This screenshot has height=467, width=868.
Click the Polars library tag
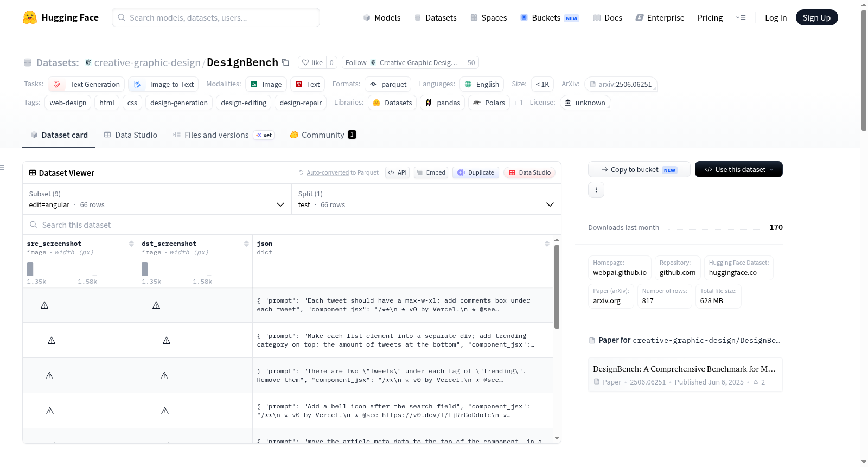(489, 103)
